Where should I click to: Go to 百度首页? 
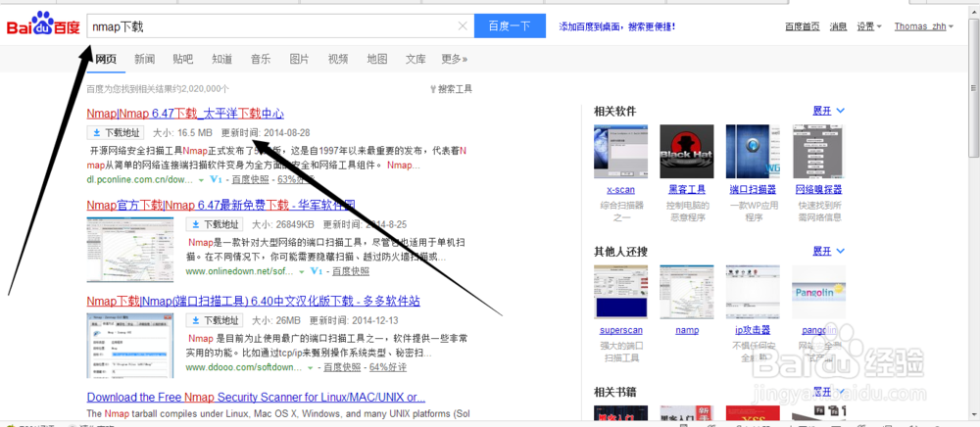pyautogui.click(x=802, y=26)
